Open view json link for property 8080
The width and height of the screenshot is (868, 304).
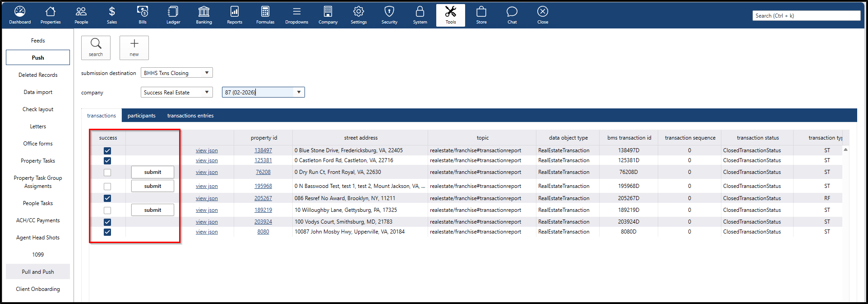click(207, 232)
